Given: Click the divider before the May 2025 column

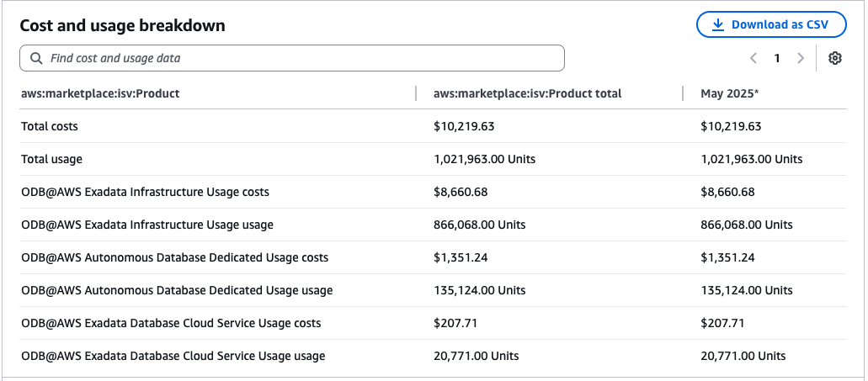Looking at the screenshot, I should coord(684,93).
